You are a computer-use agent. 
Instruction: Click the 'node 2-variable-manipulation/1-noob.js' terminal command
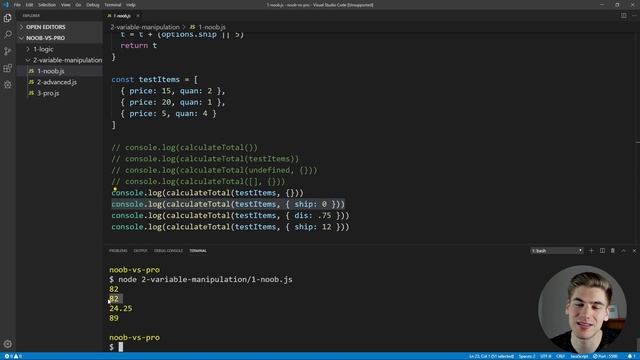(x=205, y=280)
